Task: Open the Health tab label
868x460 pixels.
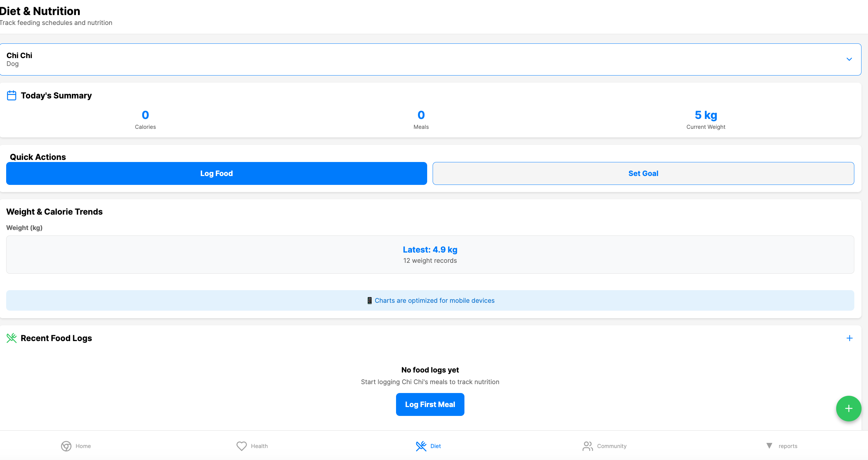Action: pyautogui.click(x=259, y=446)
